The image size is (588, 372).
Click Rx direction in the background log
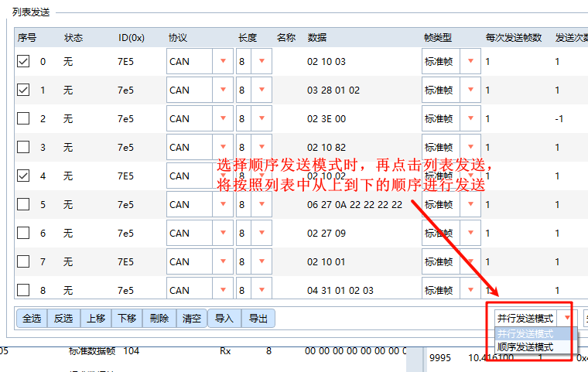coord(225,351)
